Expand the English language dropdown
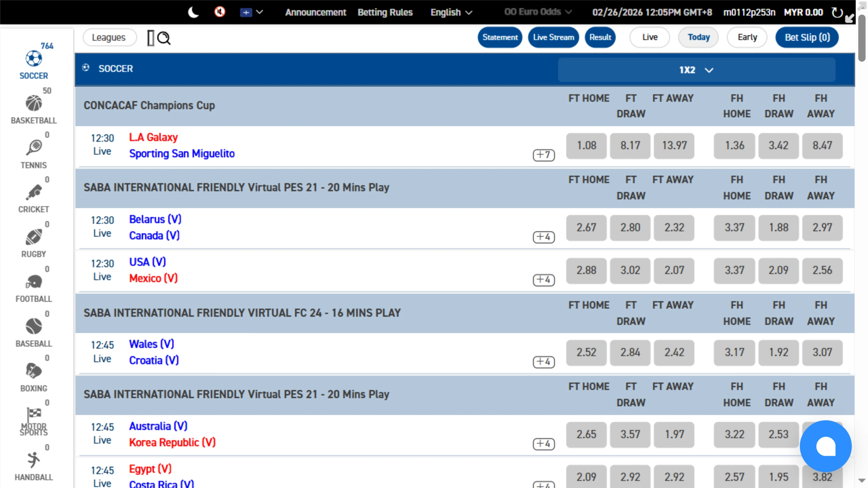868x488 pixels. pyautogui.click(x=451, y=13)
